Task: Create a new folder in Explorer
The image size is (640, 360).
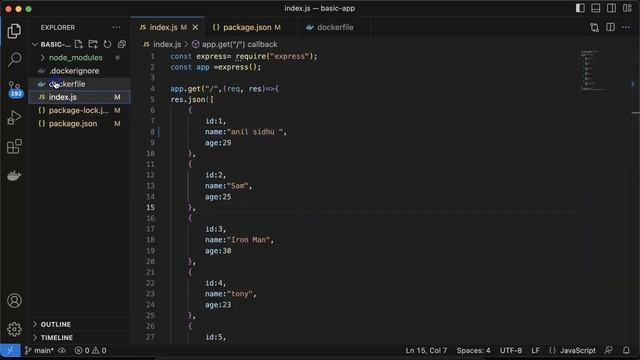Action: (x=93, y=44)
